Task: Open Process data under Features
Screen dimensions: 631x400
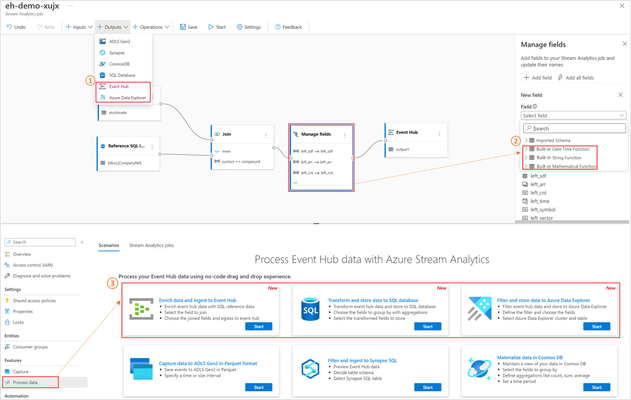Action: tap(31, 382)
